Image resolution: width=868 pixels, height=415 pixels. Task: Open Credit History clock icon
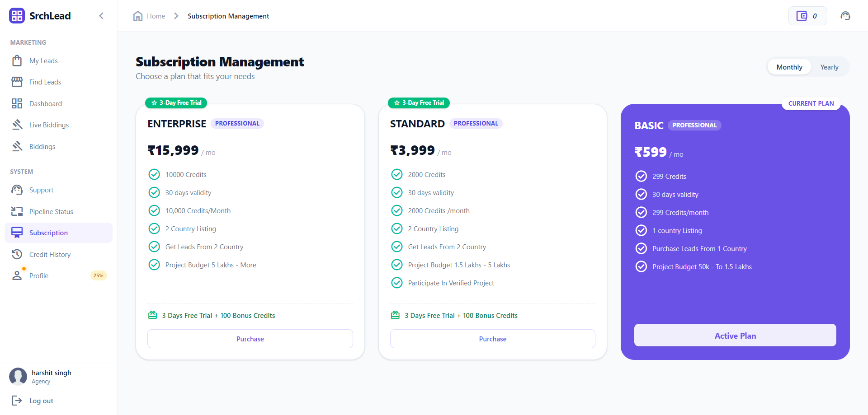pos(17,254)
